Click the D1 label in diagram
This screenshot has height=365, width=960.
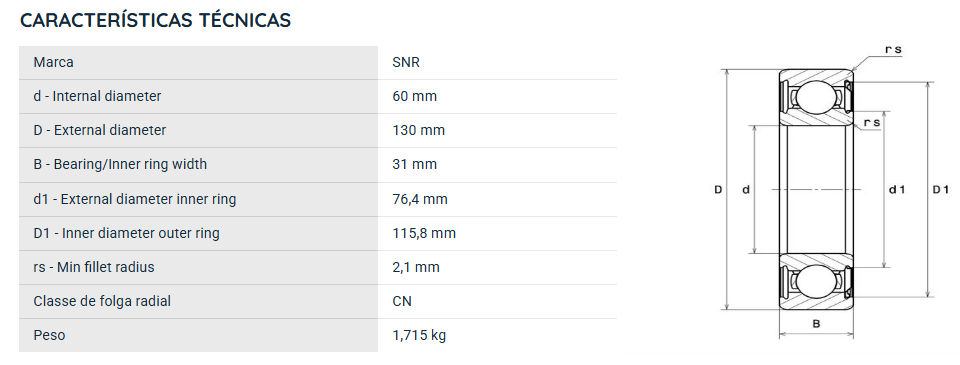tap(940, 190)
